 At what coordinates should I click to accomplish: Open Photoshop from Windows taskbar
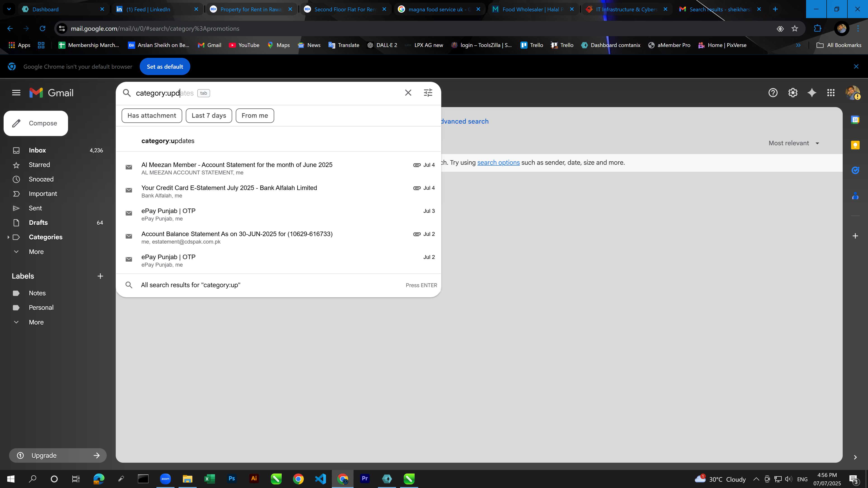232,479
